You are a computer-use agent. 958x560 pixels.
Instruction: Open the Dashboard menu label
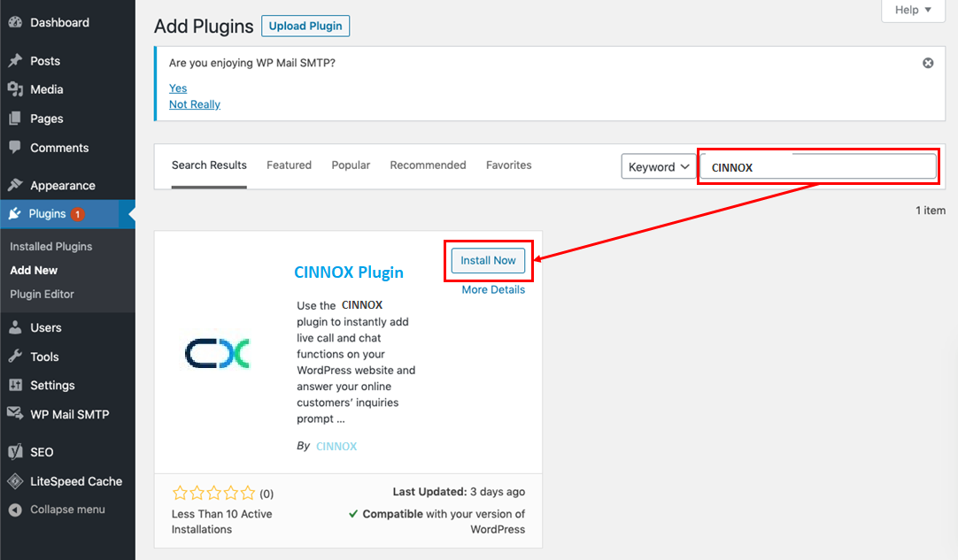click(x=60, y=23)
